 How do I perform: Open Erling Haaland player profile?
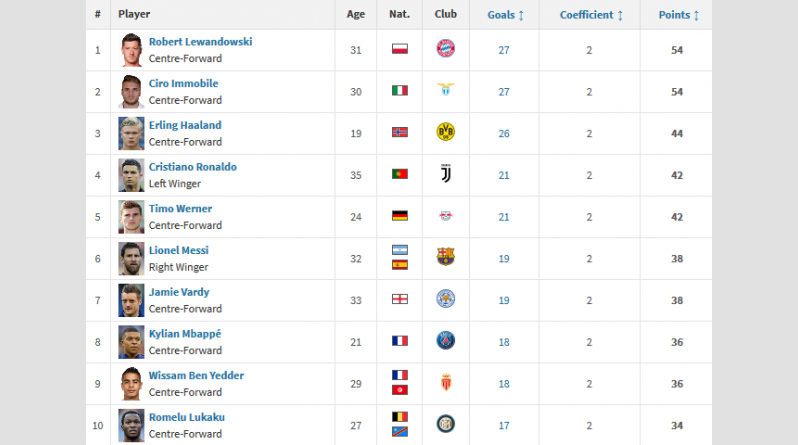(x=185, y=125)
